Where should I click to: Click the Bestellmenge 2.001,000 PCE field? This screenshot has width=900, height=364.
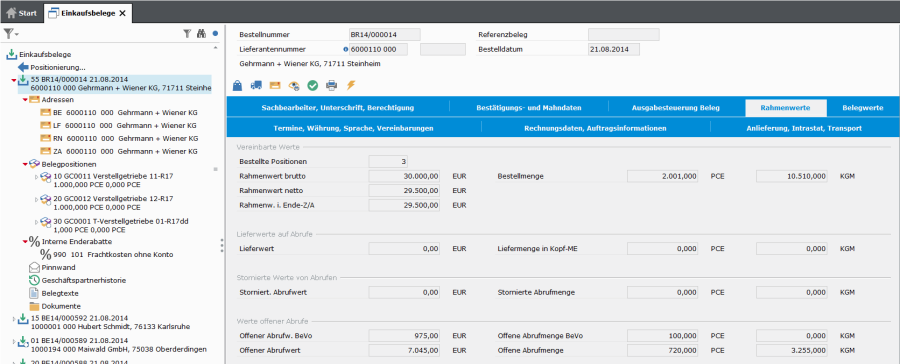pos(662,176)
